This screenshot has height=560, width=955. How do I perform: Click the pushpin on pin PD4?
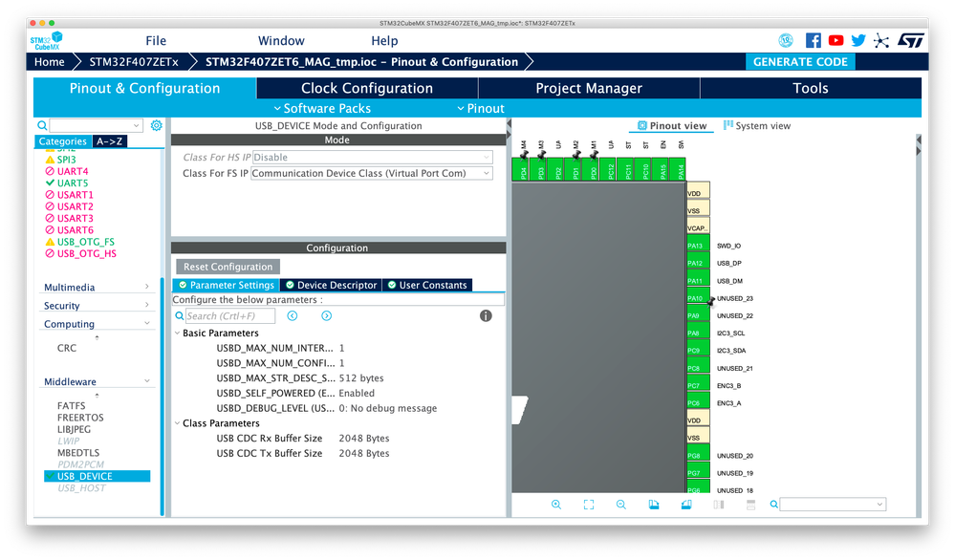(524, 154)
